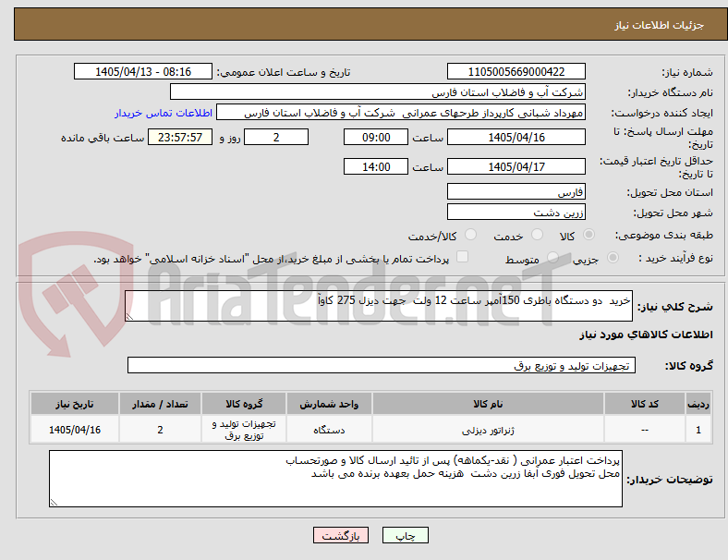Viewport: 728px width, 560px height.
Task: Click the buyer notes textarea توضیحات خریدار
Action: click(335, 479)
